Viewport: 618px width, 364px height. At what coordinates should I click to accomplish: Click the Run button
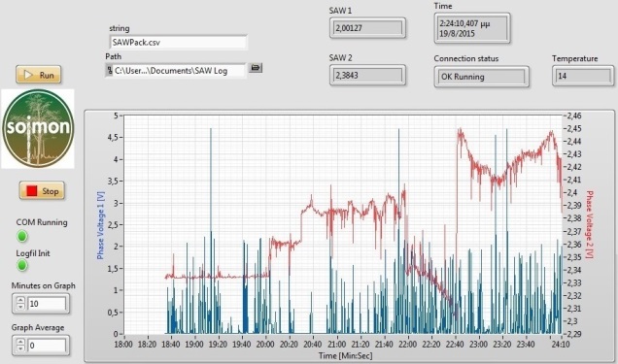coord(39,75)
